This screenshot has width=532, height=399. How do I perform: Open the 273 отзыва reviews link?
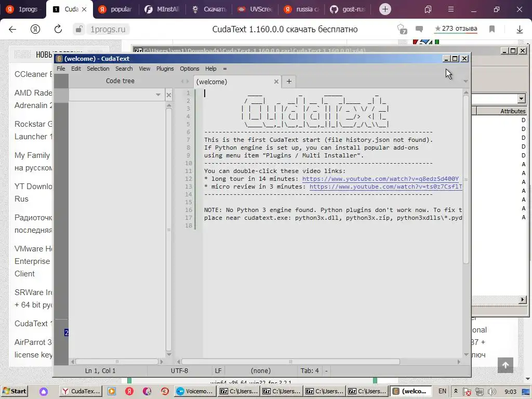tap(456, 29)
